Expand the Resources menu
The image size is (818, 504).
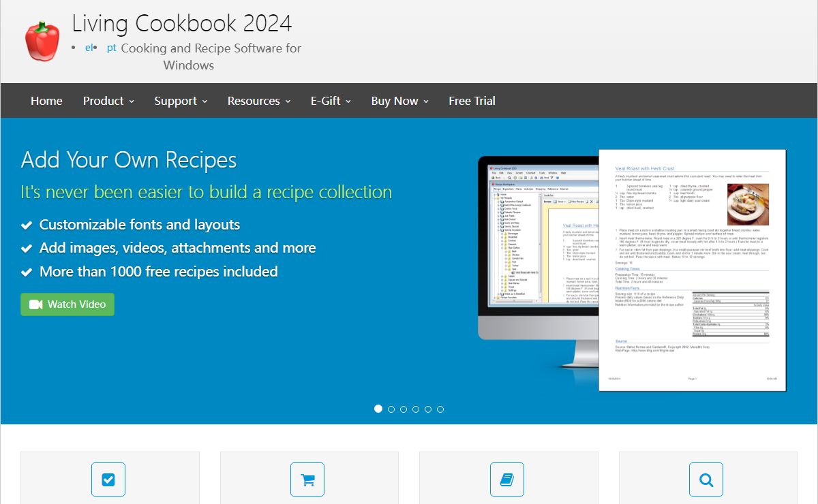coord(259,101)
